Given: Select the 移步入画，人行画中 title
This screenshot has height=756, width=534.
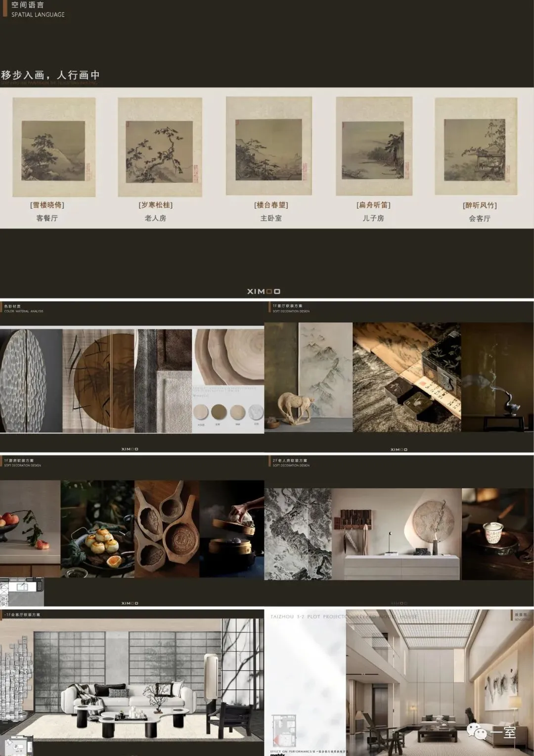Looking at the screenshot, I should pos(50,75).
